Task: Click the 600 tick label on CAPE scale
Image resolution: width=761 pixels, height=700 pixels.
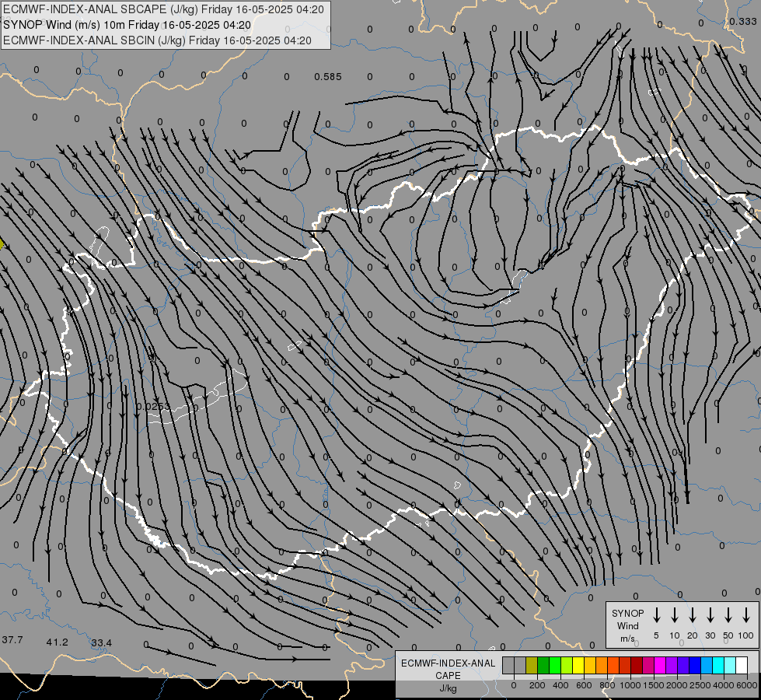Action: [x=584, y=685]
